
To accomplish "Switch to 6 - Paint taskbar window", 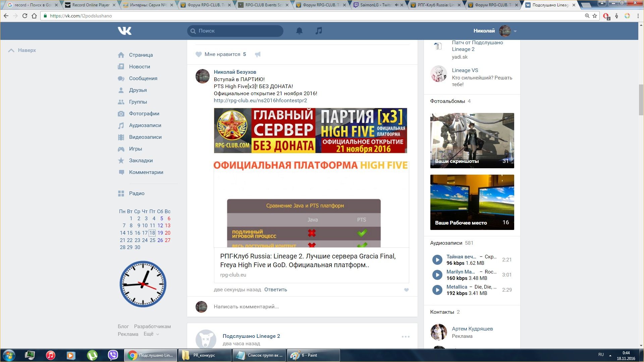I will click(x=313, y=355).
